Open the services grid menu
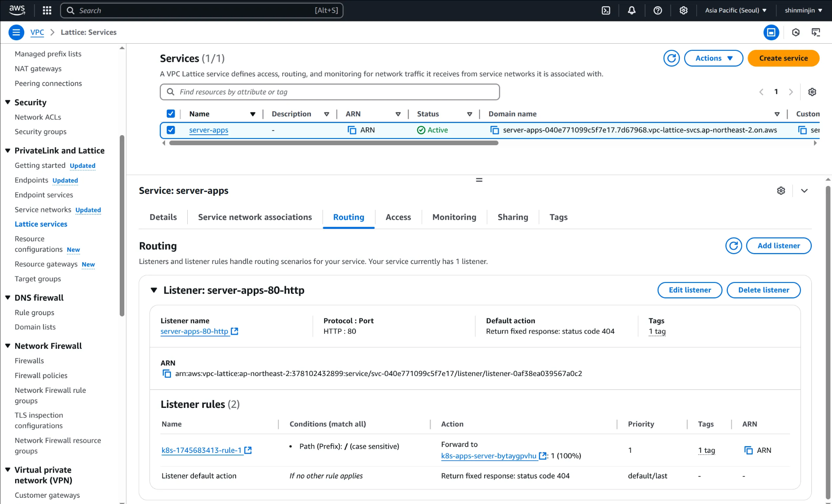 [47, 10]
